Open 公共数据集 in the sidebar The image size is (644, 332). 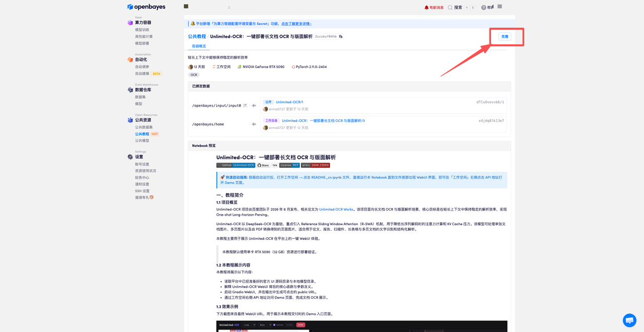pos(143,127)
